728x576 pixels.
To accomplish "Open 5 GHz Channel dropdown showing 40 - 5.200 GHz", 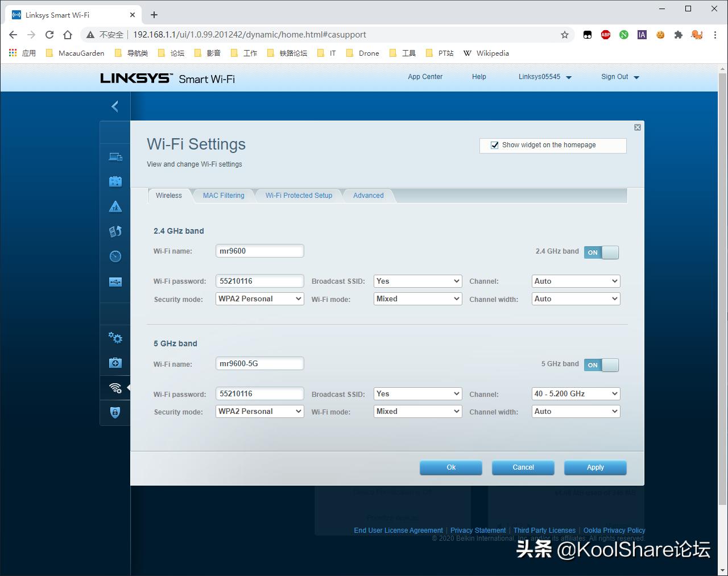I will [x=576, y=393].
